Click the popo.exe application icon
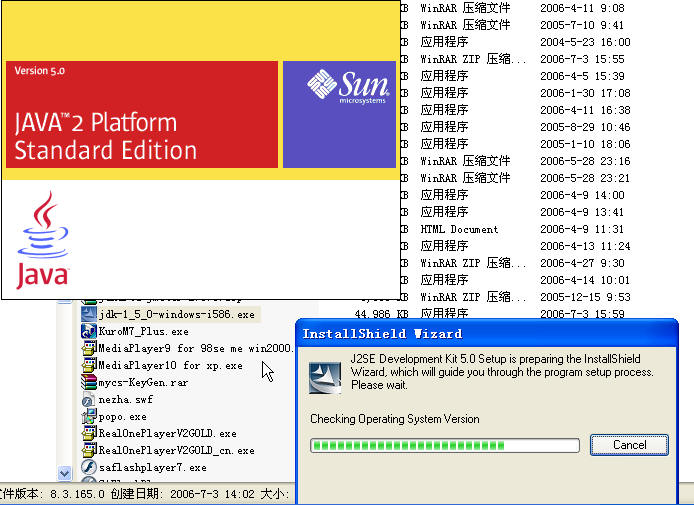This screenshot has width=694, height=505. pyautogui.click(x=89, y=416)
